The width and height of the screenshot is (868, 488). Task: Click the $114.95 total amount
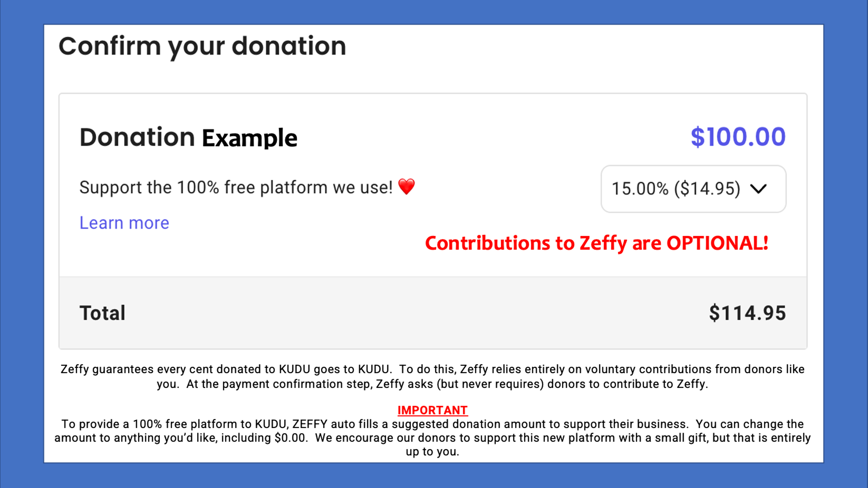click(747, 313)
